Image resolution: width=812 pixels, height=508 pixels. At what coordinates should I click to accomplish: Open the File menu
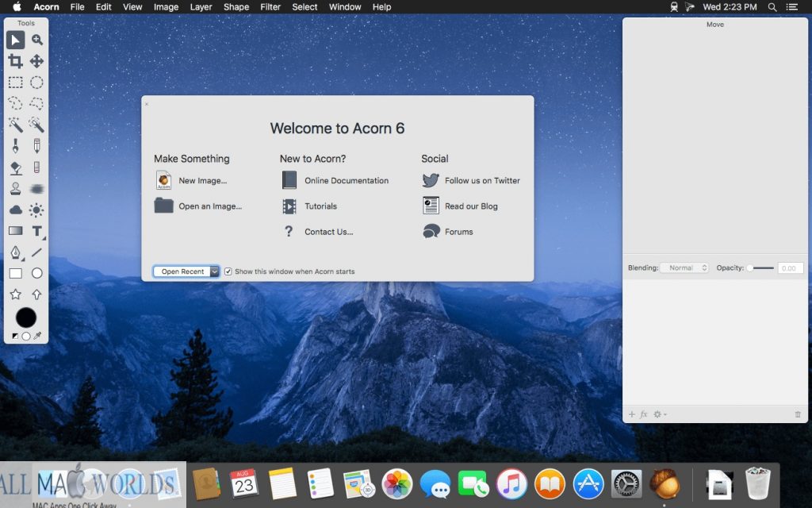click(77, 6)
